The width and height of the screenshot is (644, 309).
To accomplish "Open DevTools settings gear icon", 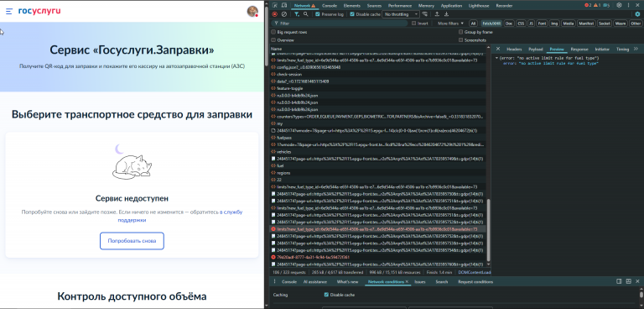I will point(619,5).
